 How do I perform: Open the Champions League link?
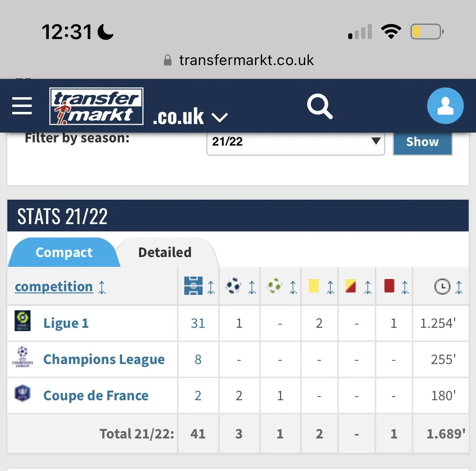tap(104, 360)
